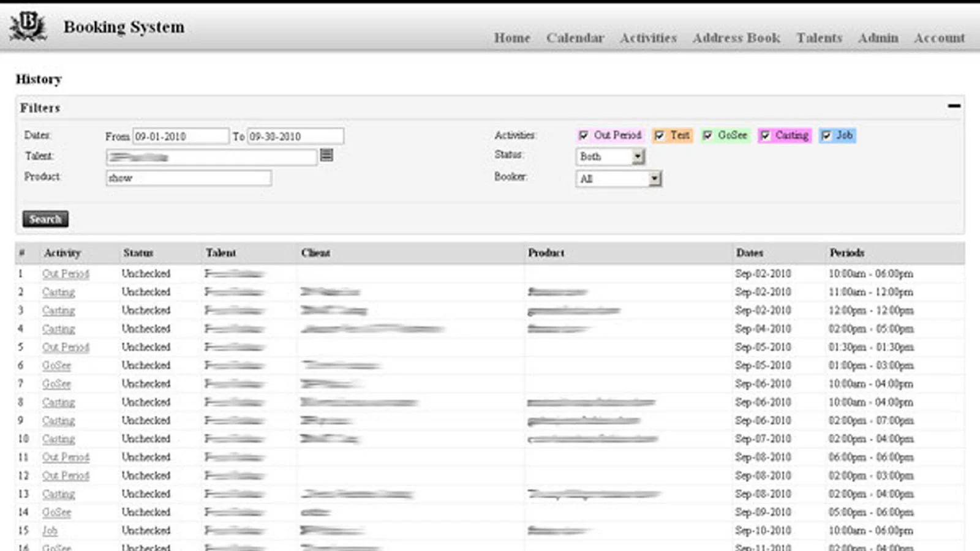The image size is (980, 551).
Task: Open the Out Period link in row 1
Action: tap(66, 274)
